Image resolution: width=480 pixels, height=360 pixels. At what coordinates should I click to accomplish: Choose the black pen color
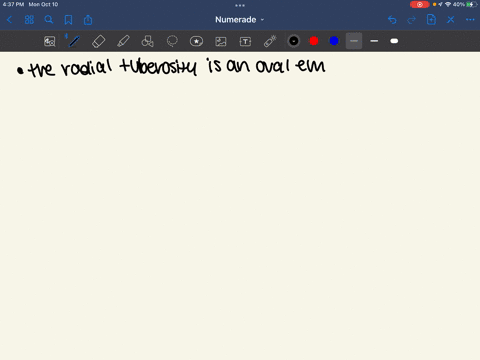tap(294, 41)
